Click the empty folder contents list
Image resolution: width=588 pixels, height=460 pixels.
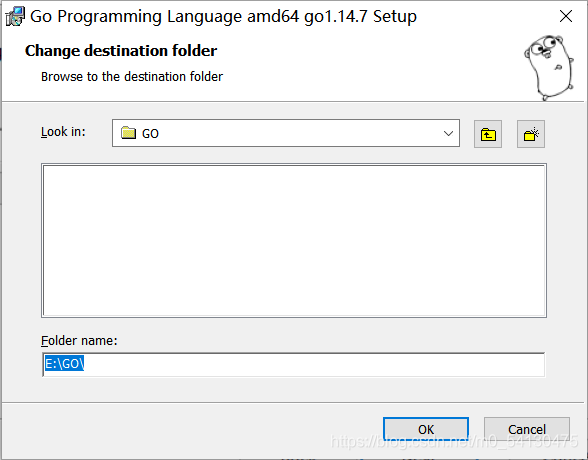pos(294,240)
